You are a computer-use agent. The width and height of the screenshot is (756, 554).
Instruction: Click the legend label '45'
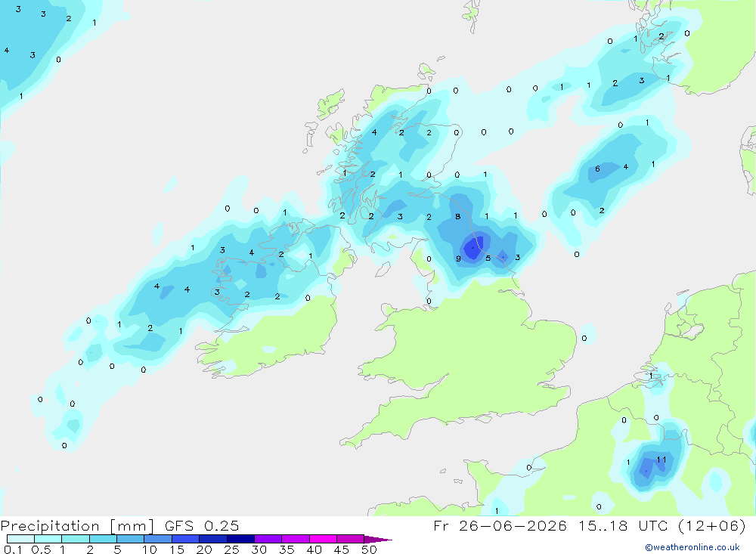(x=342, y=549)
